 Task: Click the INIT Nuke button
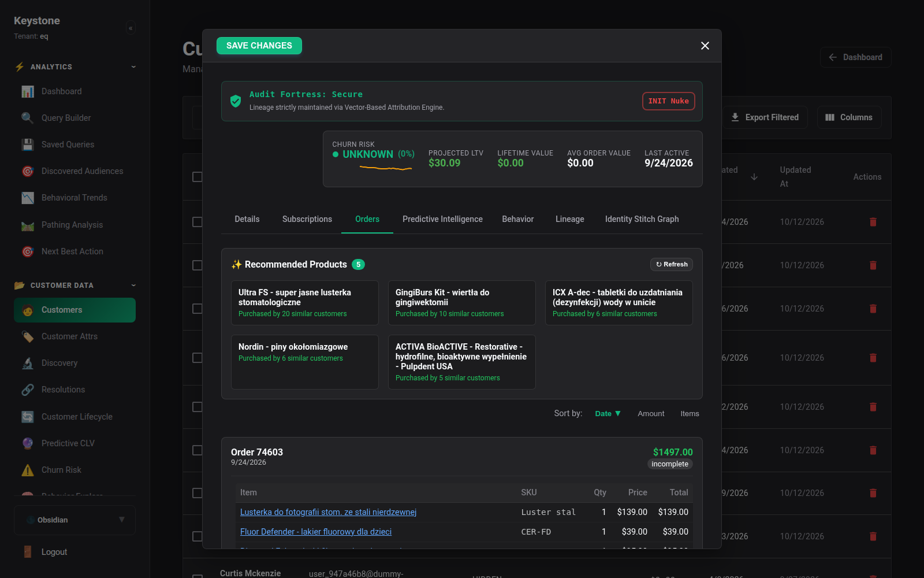(x=669, y=101)
